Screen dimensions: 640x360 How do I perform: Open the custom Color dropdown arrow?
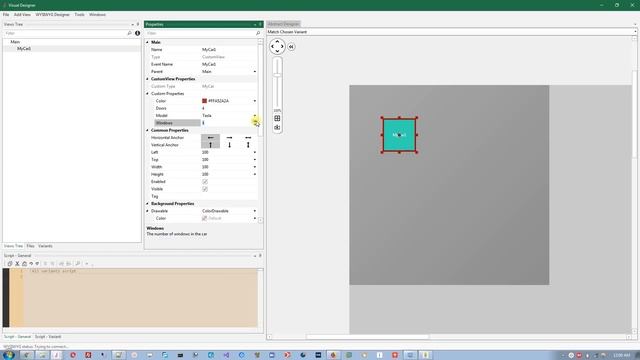tap(255, 101)
